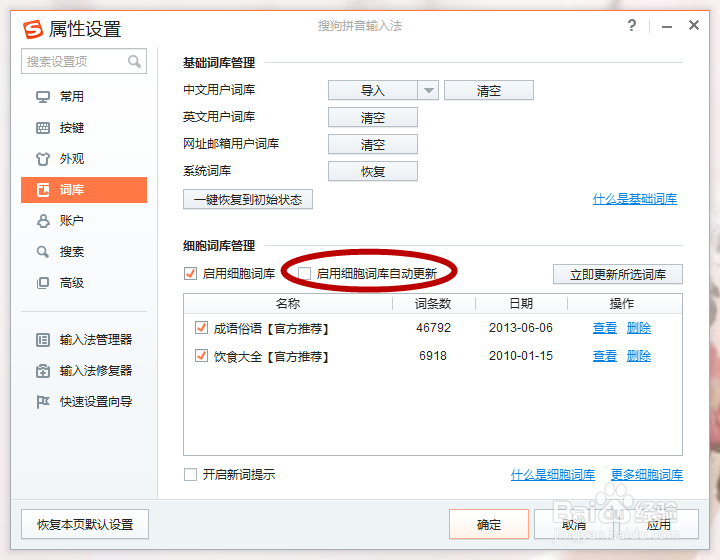The height and width of the screenshot is (560, 720).
Task: Expand the 导入 dropdown arrow
Action: [x=428, y=90]
